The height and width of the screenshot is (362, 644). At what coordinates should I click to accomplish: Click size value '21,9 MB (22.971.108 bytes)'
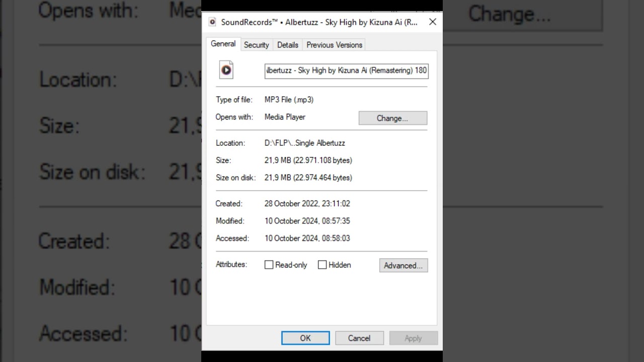click(308, 160)
